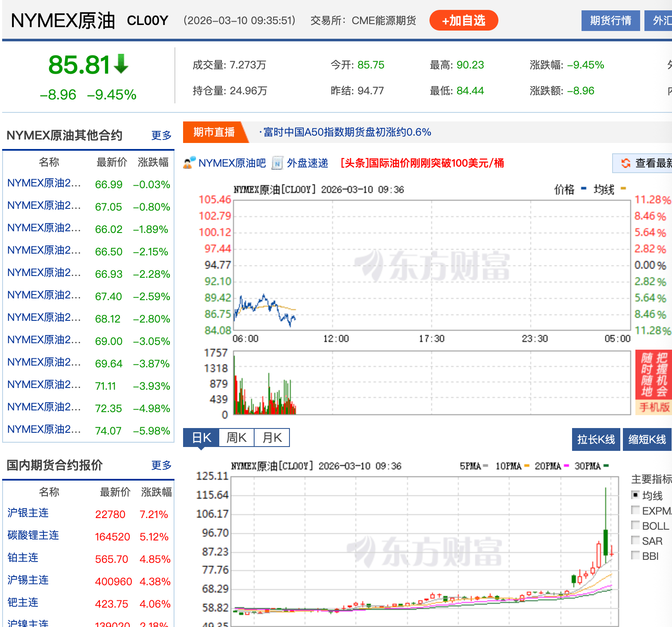Click the magenta 20PMA legend marker
Screen dimensions: 672x627
tap(566, 466)
